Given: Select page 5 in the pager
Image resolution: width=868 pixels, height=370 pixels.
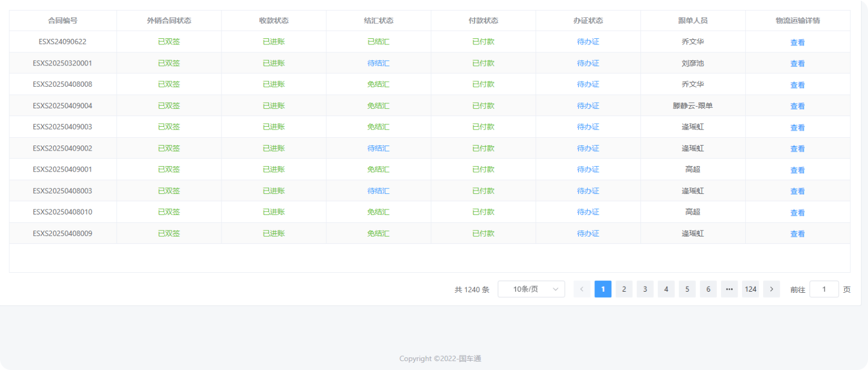Looking at the screenshot, I should click(687, 289).
